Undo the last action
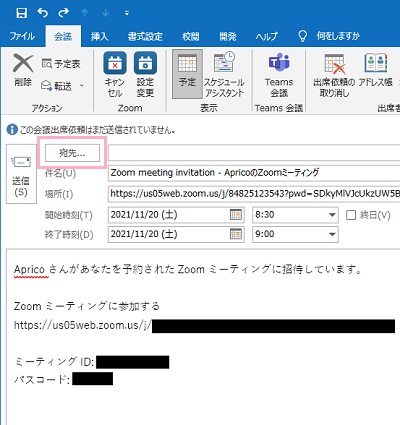Screen dimensions: 400x425 point(43,13)
